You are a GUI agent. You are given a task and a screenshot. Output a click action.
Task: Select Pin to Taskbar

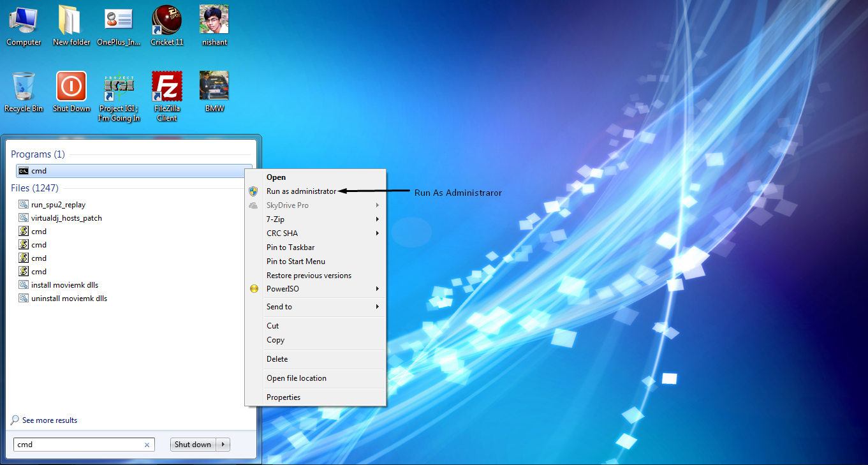coord(316,247)
